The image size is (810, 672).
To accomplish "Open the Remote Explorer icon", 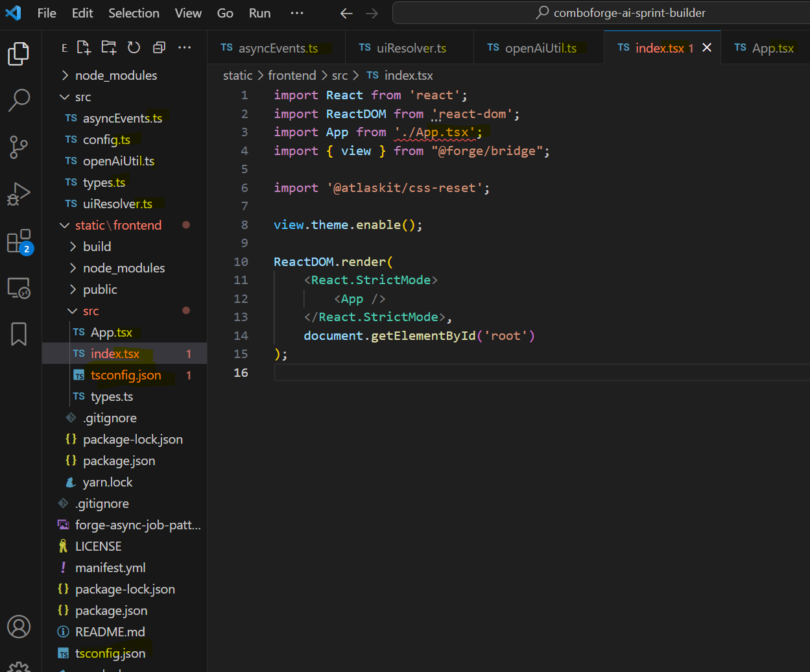I will pos(19,288).
